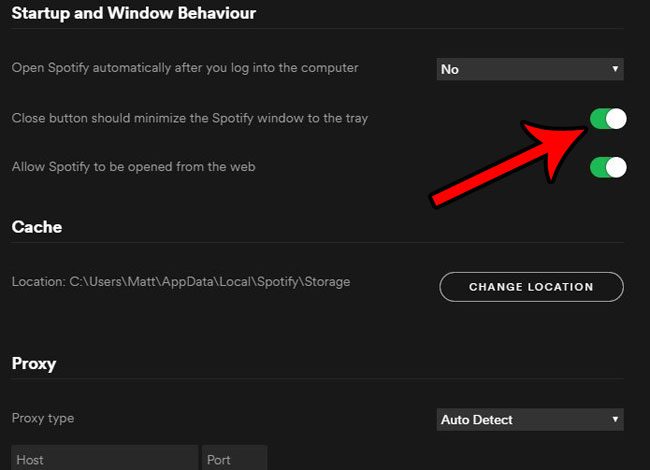Focus the Host input field
This screenshot has width=650, height=470.
tap(104, 459)
